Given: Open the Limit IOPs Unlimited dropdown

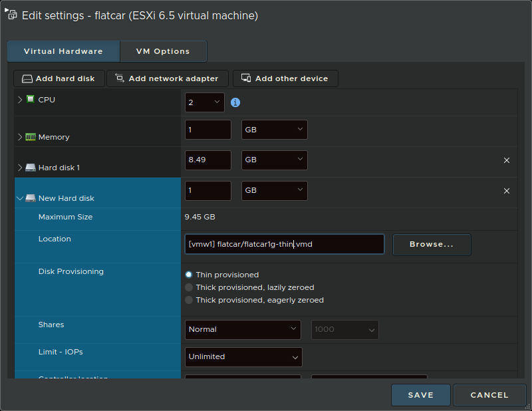Looking at the screenshot, I should coord(243,357).
